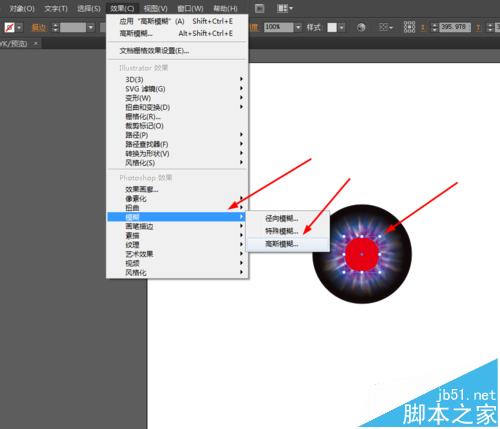The width and height of the screenshot is (500, 429).
Task: Choose 高斯模糊... with Alt+Shift+Ctrl+E shortcut
Action: (x=177, y=33)
